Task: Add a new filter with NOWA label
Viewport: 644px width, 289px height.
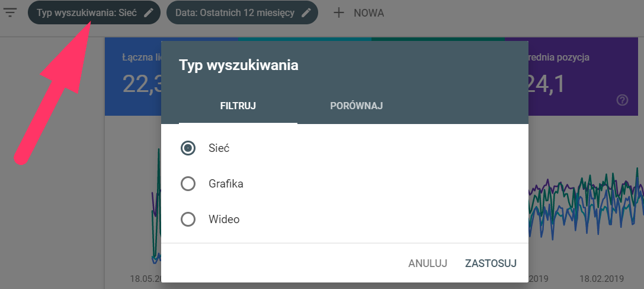Action: (x=369, y=13)
